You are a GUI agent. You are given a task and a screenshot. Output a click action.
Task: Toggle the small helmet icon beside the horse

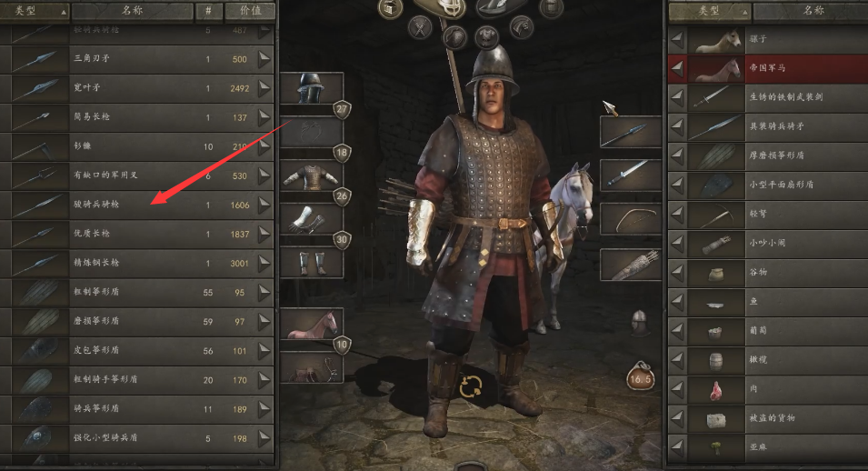pos(639,322)
